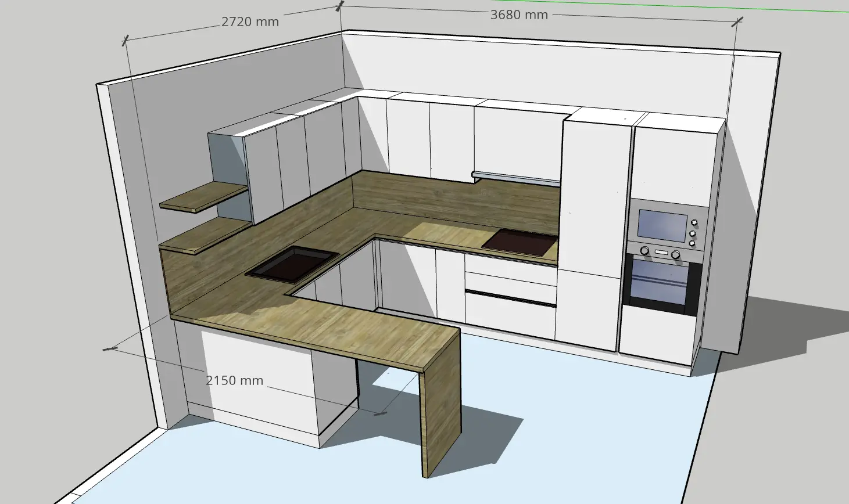Click the oven's left control knob
Image resolution: width=849 pixels, height=504 pixels.
coord(644,250)
